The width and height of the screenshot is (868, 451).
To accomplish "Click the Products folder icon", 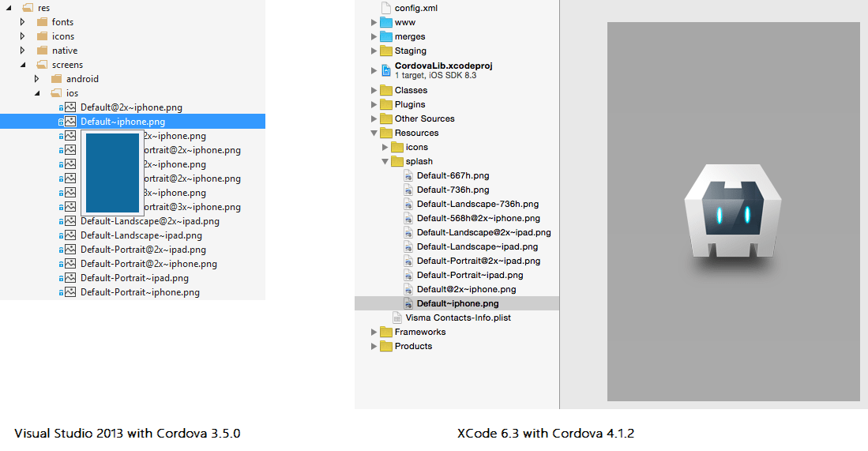I will tap(386, 347).
